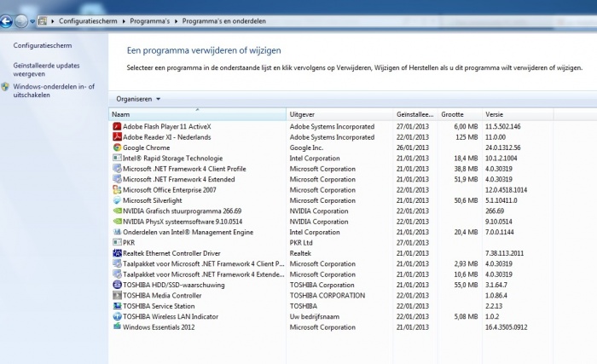Screen dimensions: 597x364
Task: Click the TOSHIBA Wireless LAN Indicator icon
Action: pyautogui.click(x=117, y=316)
